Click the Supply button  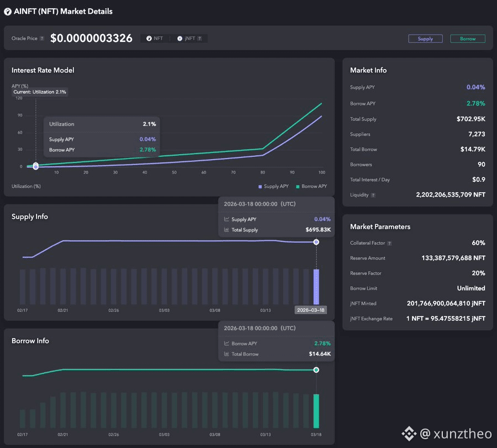pyautogui.click(x=425, y=39)
